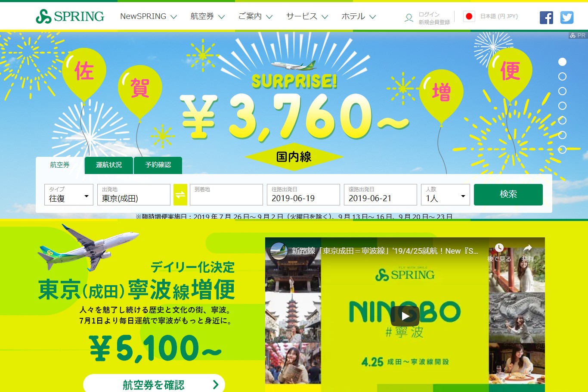Select the third carousel slide dot

pyautogui.click(x=562, y=91)
